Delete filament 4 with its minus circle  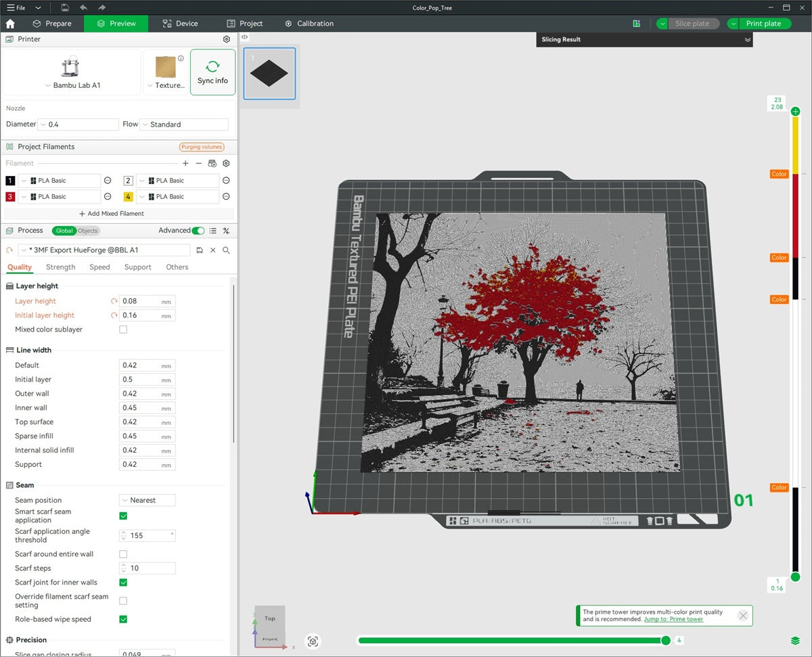coord(226,196)
